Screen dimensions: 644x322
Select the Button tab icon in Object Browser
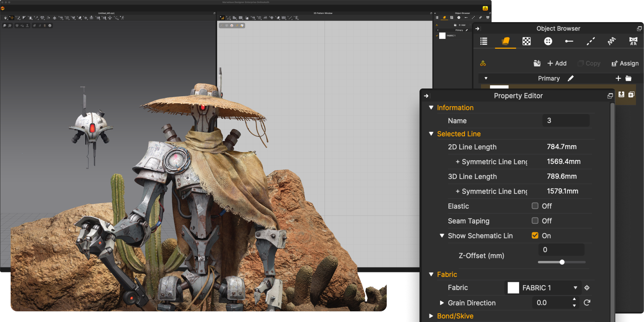pos(548,41)
